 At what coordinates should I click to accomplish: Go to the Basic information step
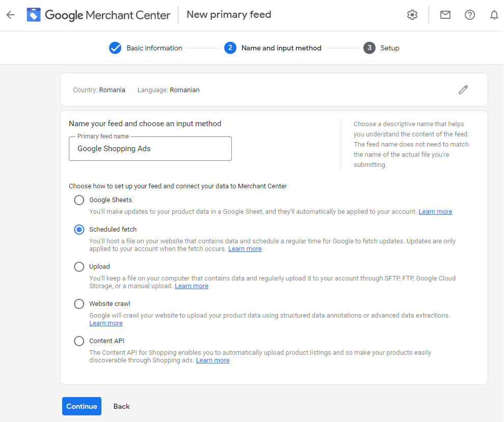[x=154, y=48]
